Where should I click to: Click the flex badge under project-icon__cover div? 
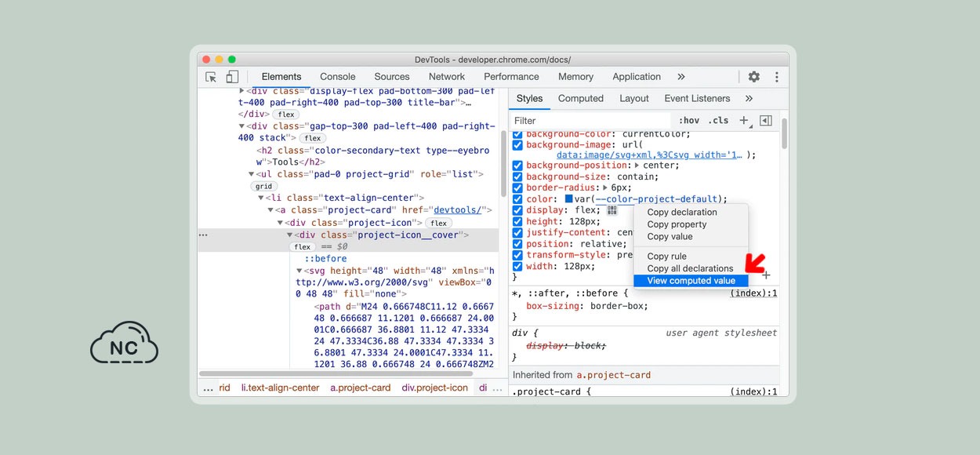coord(303,247)
